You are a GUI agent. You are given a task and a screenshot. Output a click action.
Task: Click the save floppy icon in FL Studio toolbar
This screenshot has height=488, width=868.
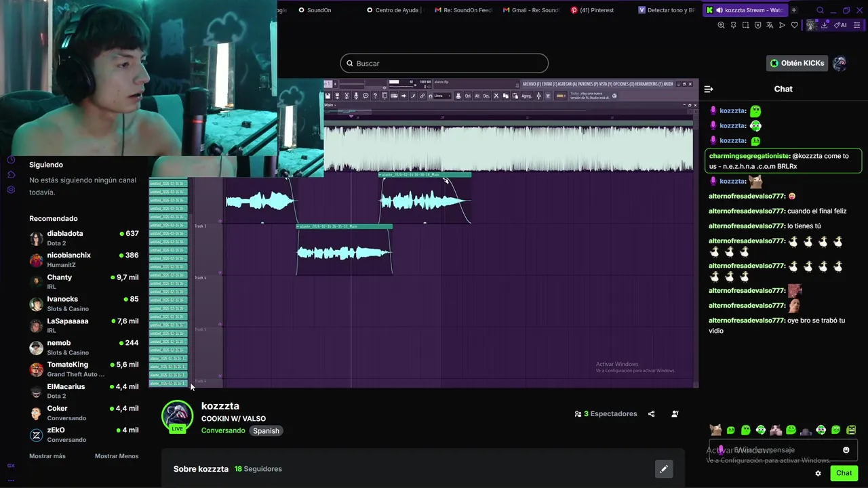click(x=328, y=96)
